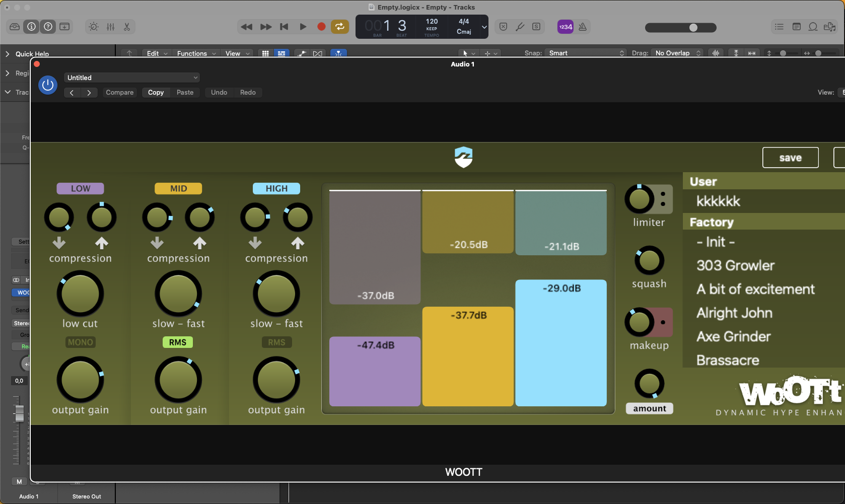Toggle the green RMS button in MID
This screenshot has height=504, width=845.
178,342
